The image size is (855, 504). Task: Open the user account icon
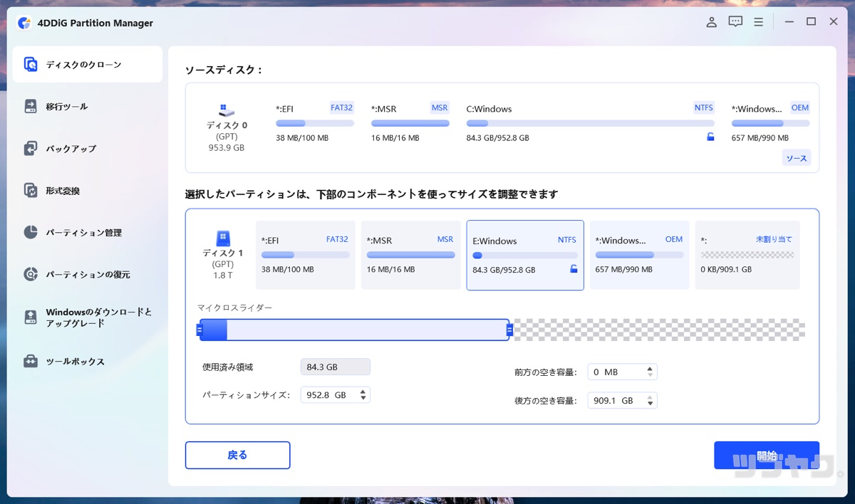pyautogui.click(x=711, y=22)
